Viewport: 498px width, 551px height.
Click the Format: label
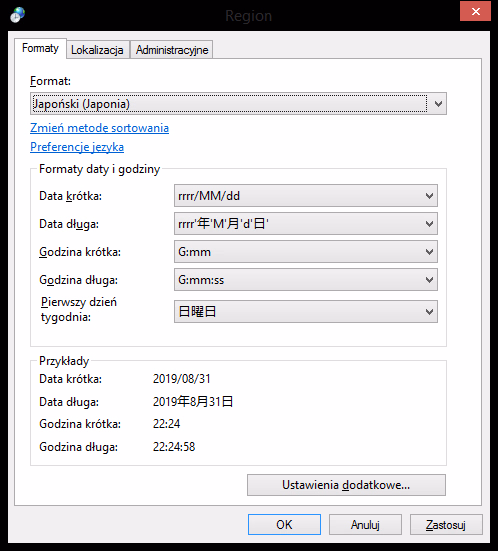tap(50, 81)
